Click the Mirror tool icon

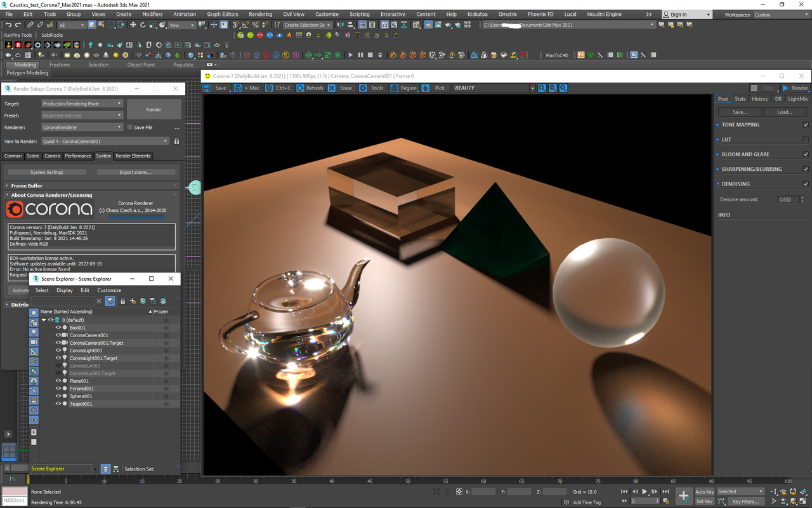tap(342, 25)
